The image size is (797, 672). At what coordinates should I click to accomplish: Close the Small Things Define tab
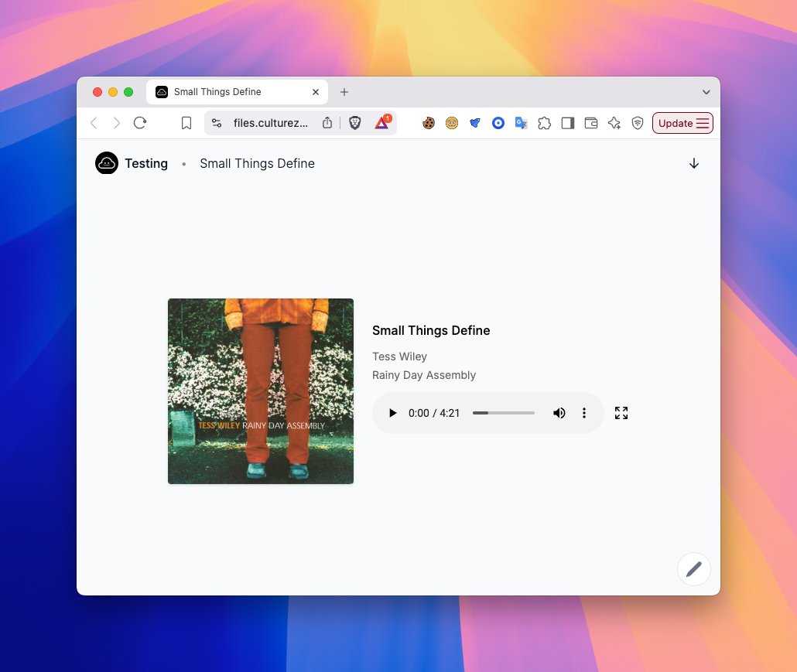pyautogui.click(x=316, y=92)
